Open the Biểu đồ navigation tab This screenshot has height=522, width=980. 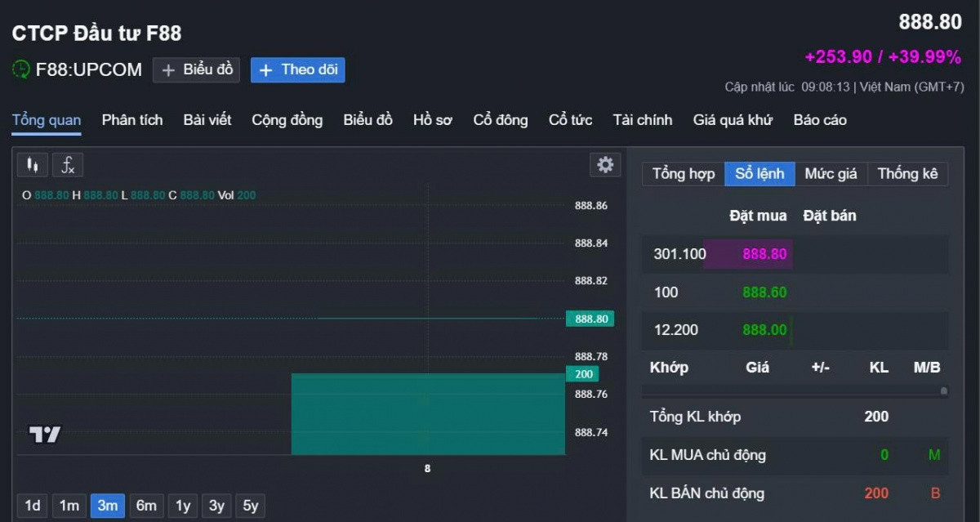pyautogui.click(x=368, y=120)
